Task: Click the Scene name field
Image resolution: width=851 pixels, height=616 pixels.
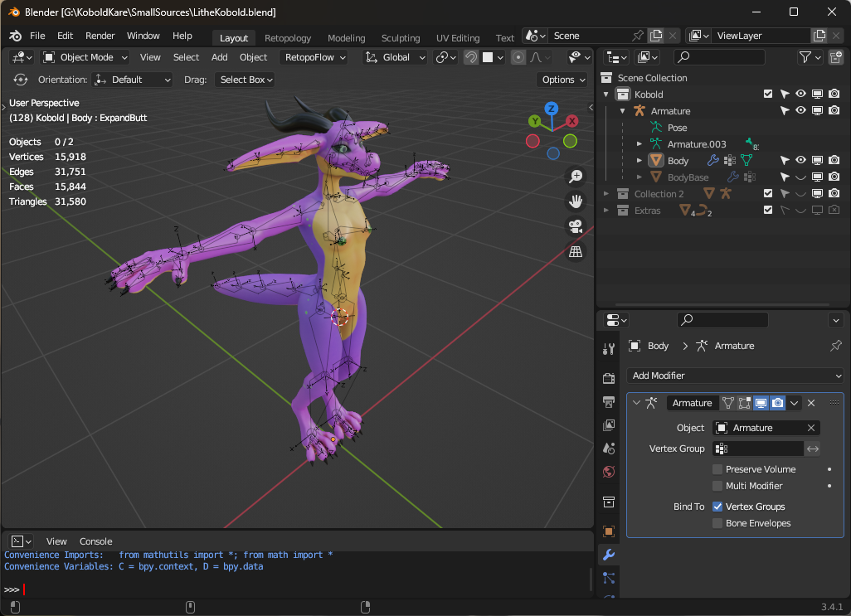Action: click(588, 36)
